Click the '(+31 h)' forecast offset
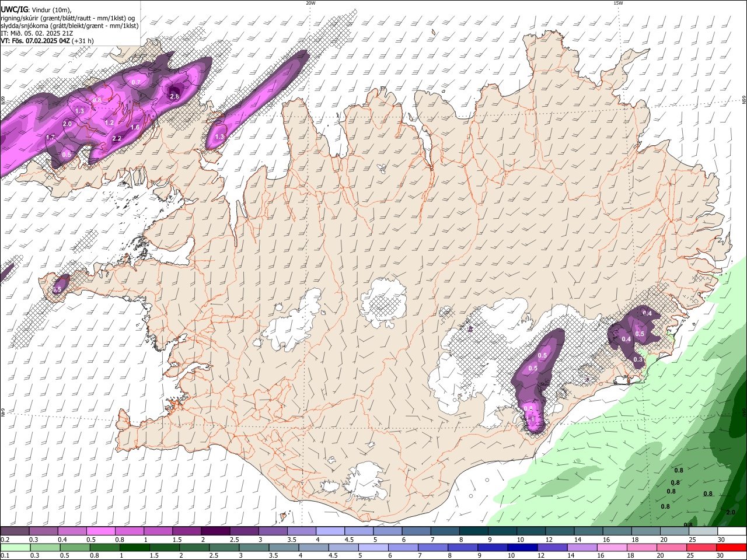Image resolution: width=747 pixels, height=560 pixels. point(83,41)
